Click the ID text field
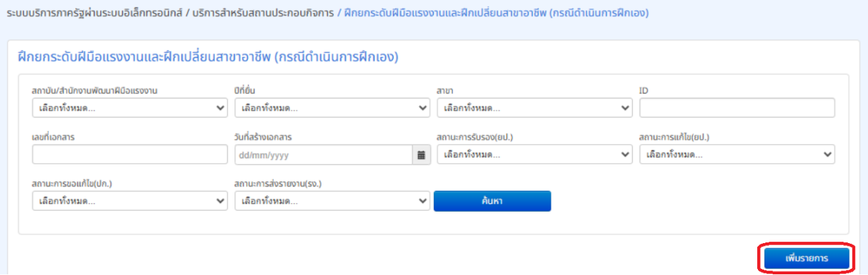This screenshot has width=868, height=275. (737, 107)
